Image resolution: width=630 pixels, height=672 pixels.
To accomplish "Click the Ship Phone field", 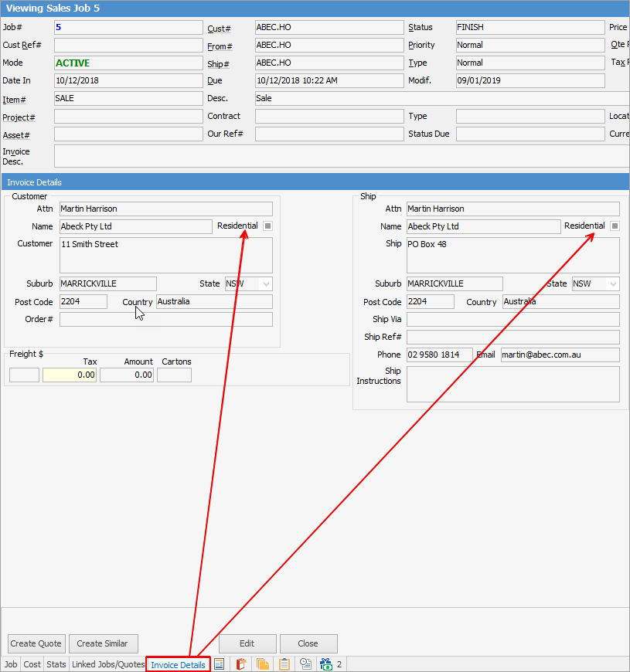I will pyautogui.click(x=440, y=355).
